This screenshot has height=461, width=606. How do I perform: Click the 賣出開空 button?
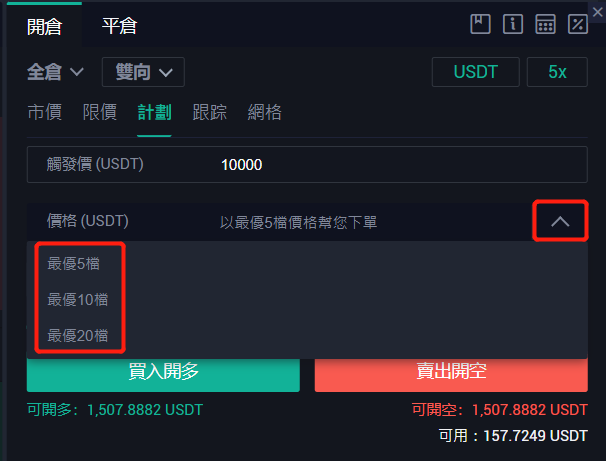(451, 372)
